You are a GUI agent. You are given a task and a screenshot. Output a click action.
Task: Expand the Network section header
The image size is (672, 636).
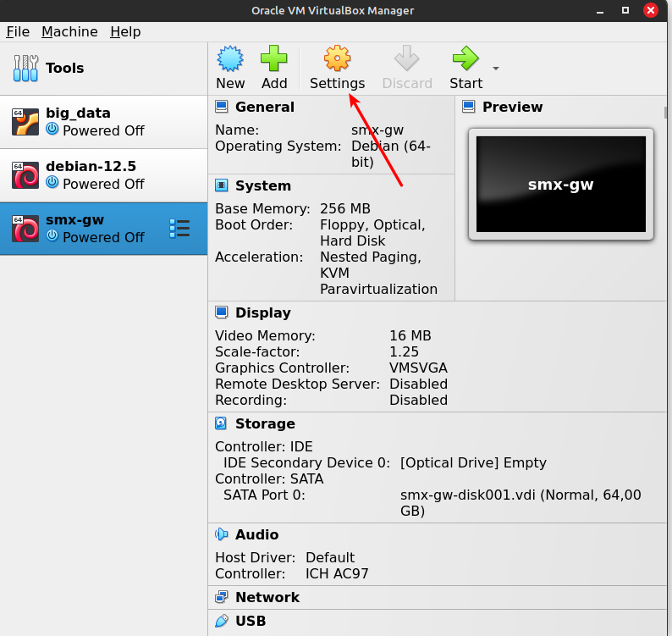point(267,597)
